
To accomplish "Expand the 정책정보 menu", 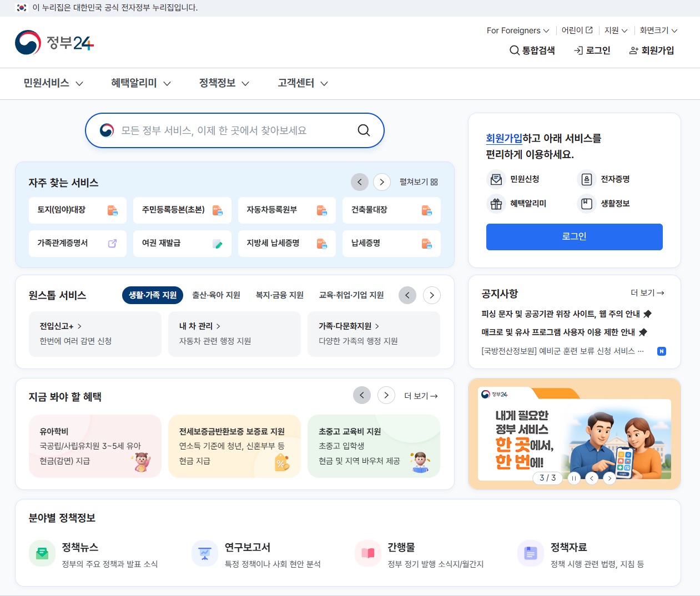I will pos(224,83).
